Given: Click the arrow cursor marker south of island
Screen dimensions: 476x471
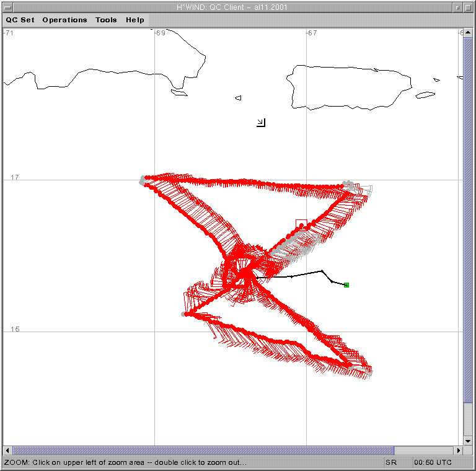Looking at the screenshot, I should point(261,123).
